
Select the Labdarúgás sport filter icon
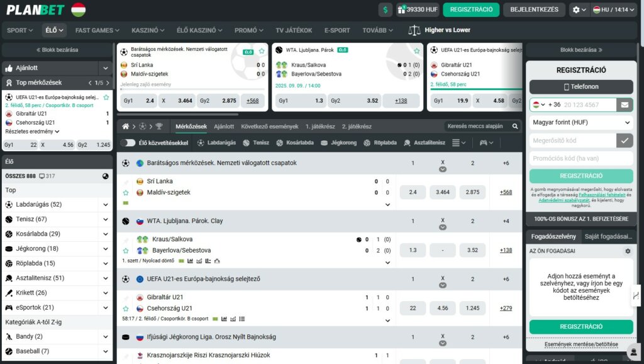tap(201, 143)
